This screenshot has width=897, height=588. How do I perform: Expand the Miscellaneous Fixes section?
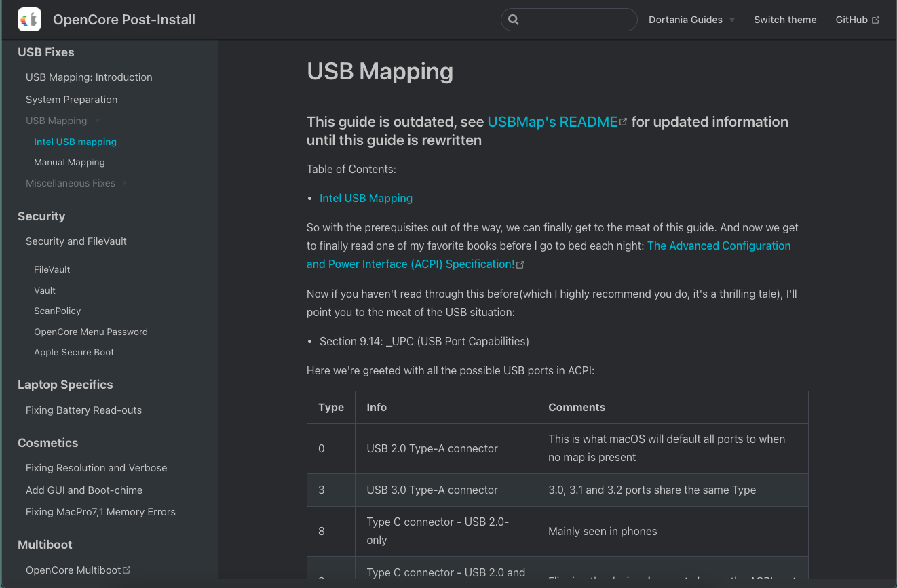[124, 183]
